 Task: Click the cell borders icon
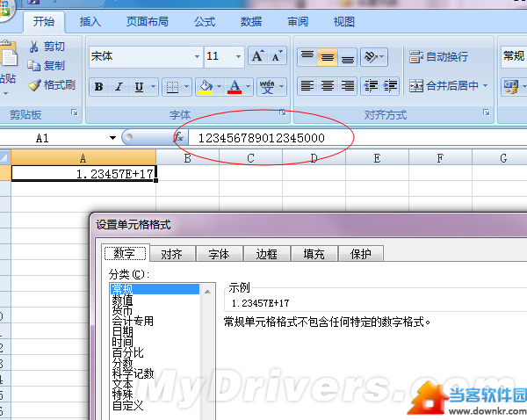click(x=172, y=87)
